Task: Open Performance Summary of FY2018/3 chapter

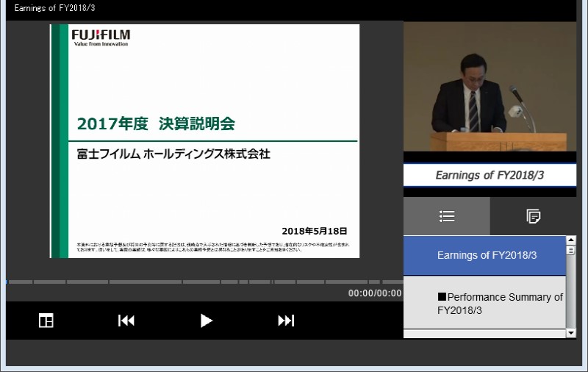Action: [484, 304]
